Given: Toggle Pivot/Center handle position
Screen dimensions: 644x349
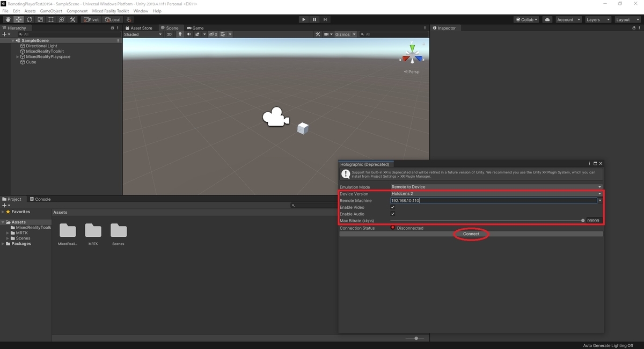Looking at the screenshot, I should pos(91,19).
